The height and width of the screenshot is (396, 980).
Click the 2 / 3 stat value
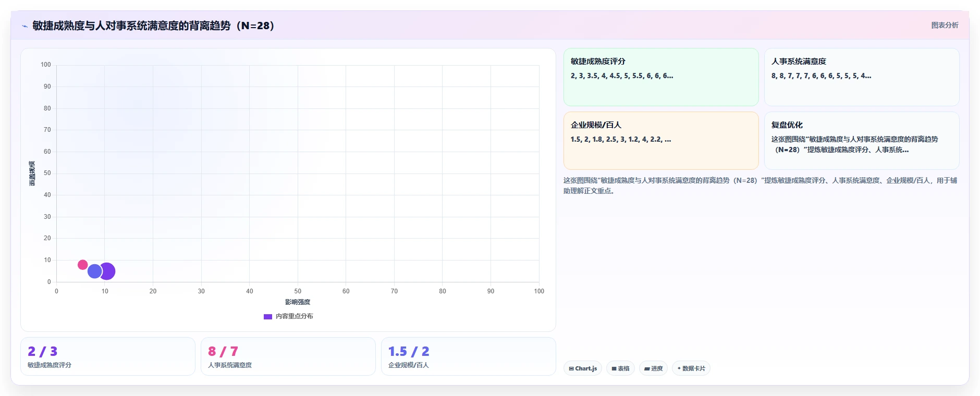(43, 352)
